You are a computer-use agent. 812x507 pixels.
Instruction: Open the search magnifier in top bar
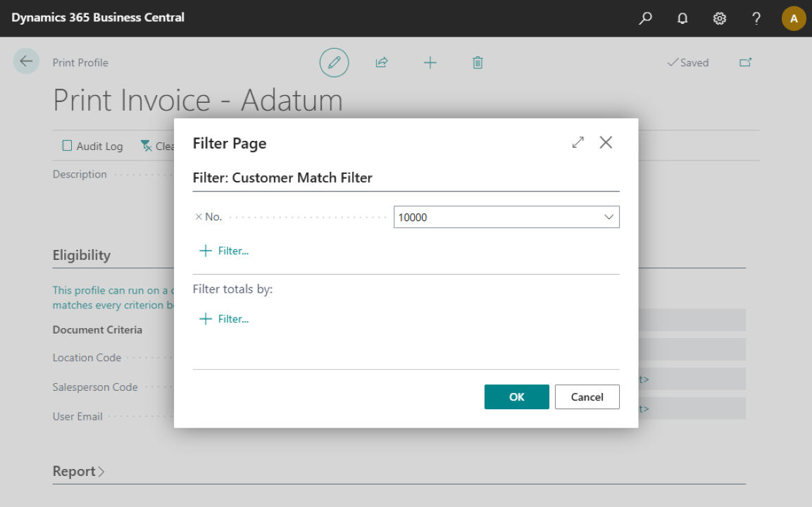click(x=645, y=18)
